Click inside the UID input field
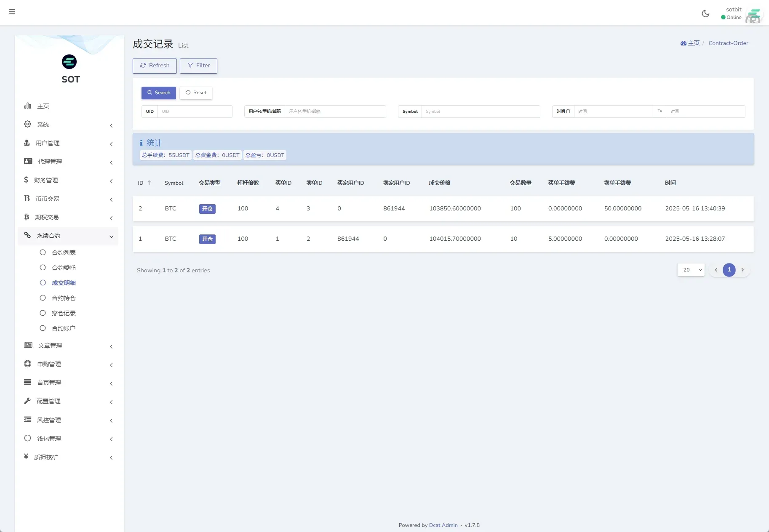The width and height of the screenshot is (769, 532). (195, 111)
